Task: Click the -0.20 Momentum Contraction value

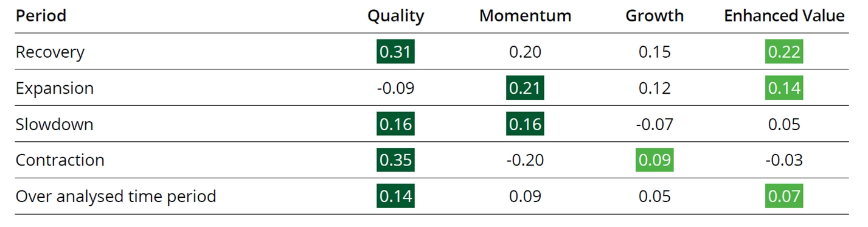Action: tap(525, 161)
